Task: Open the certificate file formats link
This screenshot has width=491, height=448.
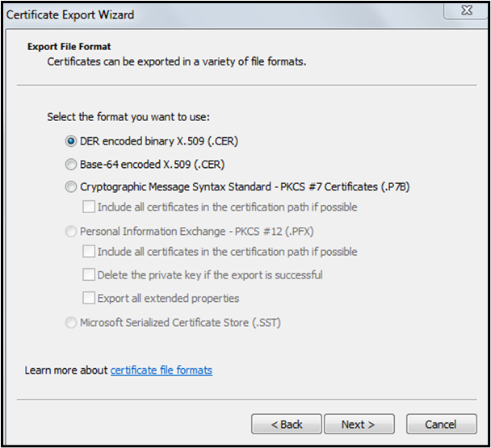Action: pos(161,370)
